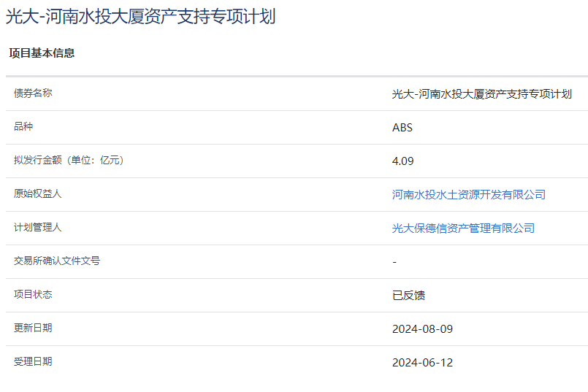
Task: Click the 受理日期 row label
Action: tap(33, 362)
